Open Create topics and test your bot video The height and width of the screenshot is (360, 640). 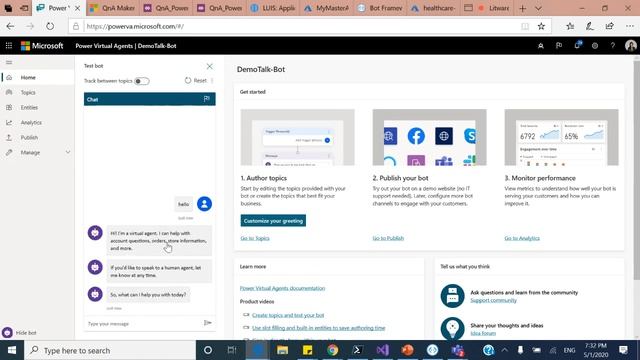(288, 315)
